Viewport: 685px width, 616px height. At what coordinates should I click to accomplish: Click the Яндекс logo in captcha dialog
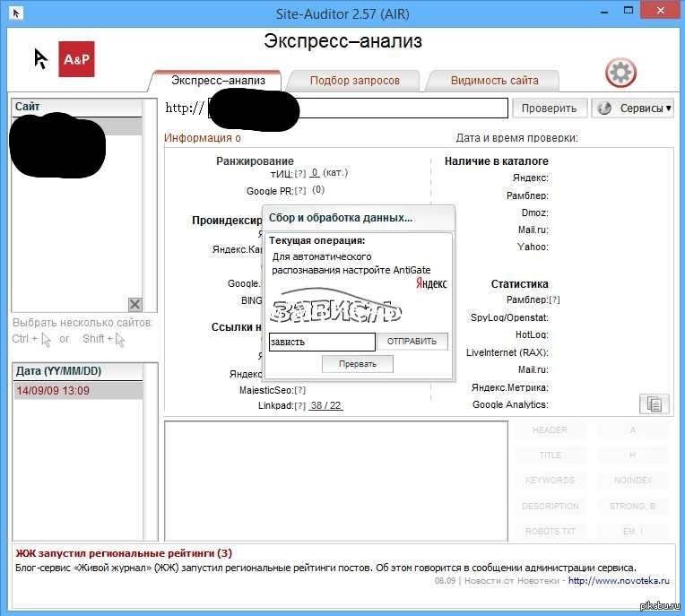431,283
